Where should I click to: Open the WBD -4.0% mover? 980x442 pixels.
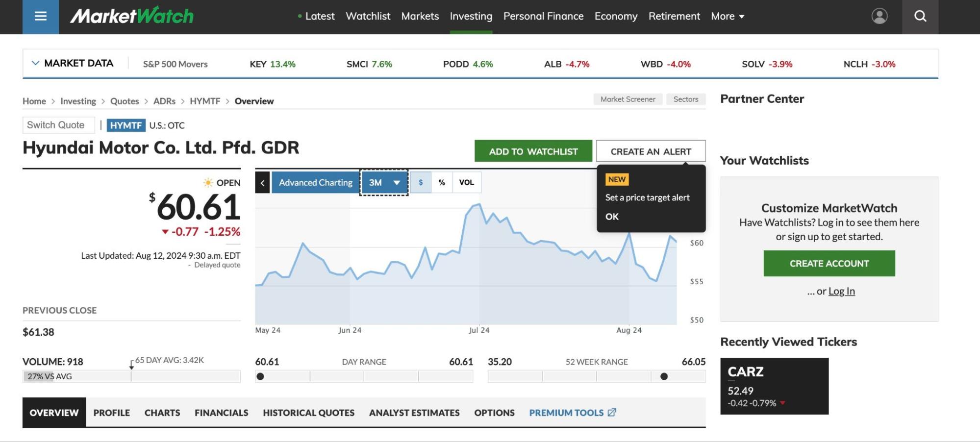pyautogui.click(x=666, y=64)
